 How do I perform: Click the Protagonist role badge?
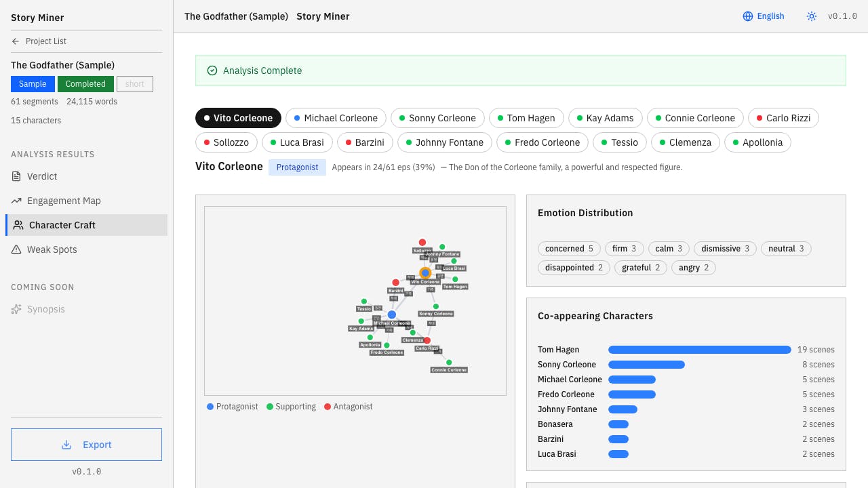click(x=297, y=167)
